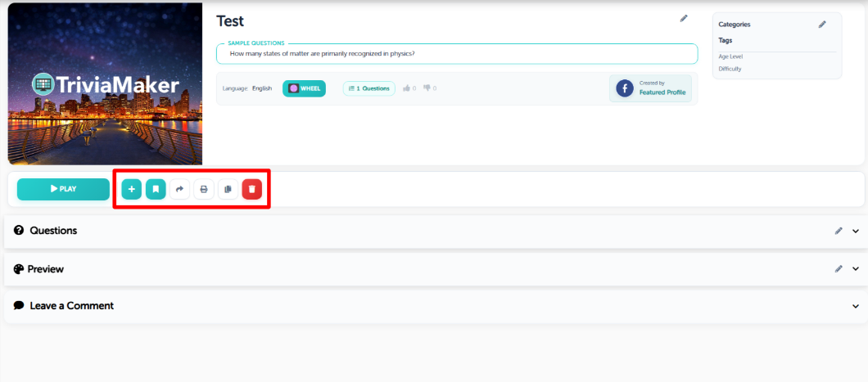Open the Featured Profile link
This screenshot has width=868, height=382.
click(x=662, y=92)
